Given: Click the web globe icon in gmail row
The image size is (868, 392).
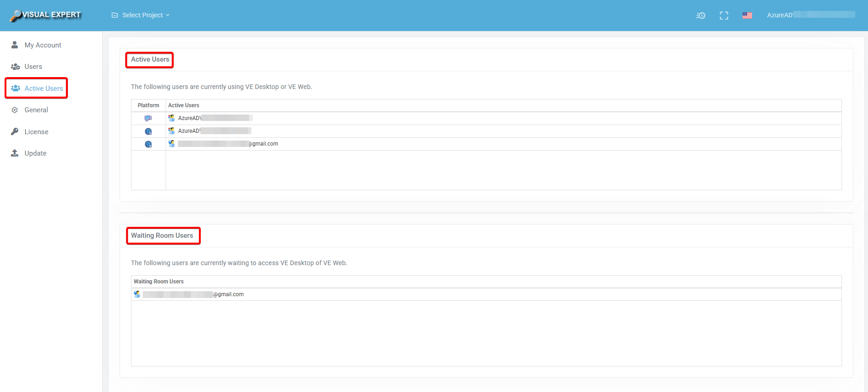Looking at the screenshot, I should pyautogui.click(x=148, y=144).
